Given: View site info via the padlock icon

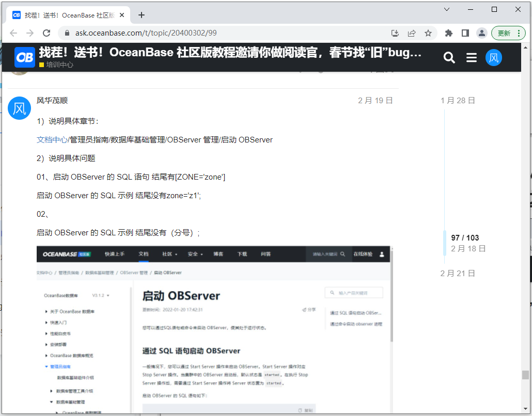Looking at the screenshot, I should point(67,33).
